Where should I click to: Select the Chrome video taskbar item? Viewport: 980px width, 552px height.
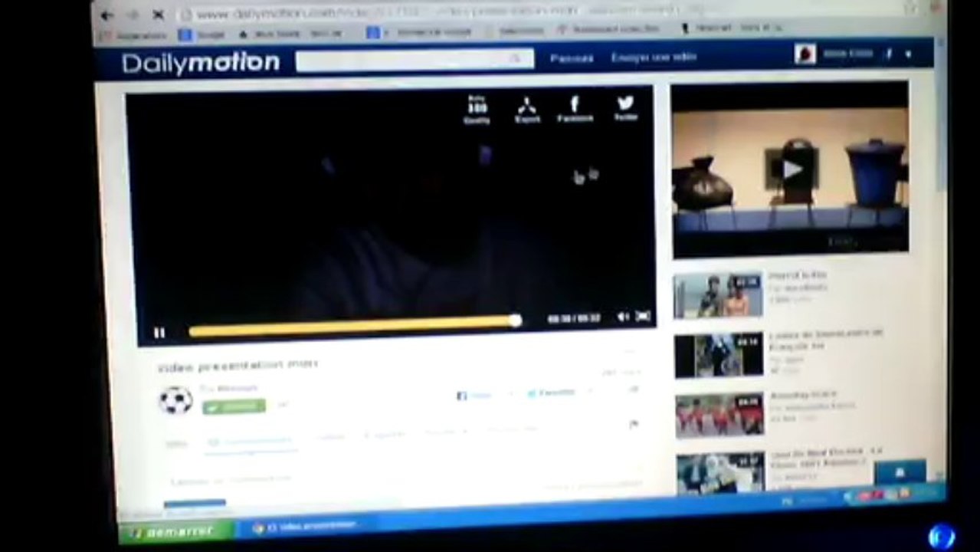tap(306, 527)
